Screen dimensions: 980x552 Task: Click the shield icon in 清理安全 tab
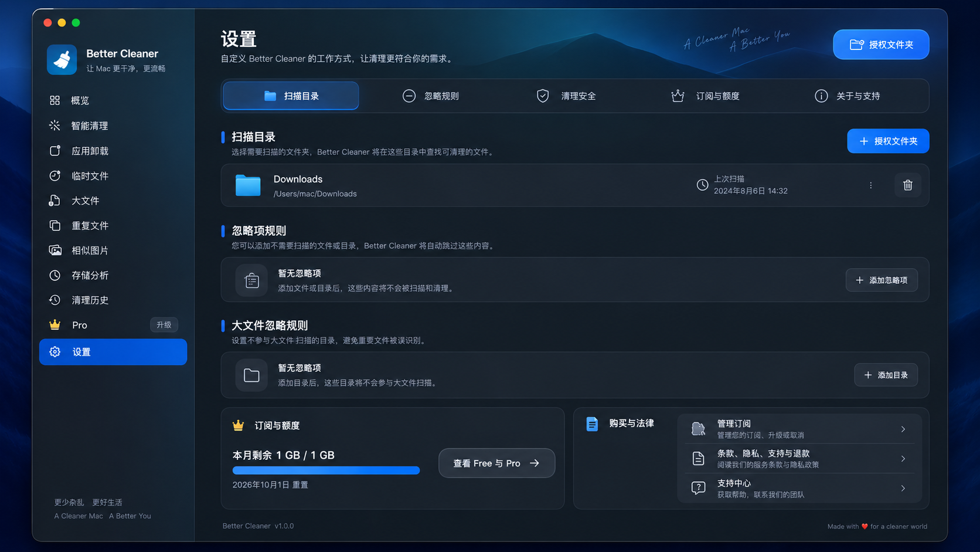[543, 96]
